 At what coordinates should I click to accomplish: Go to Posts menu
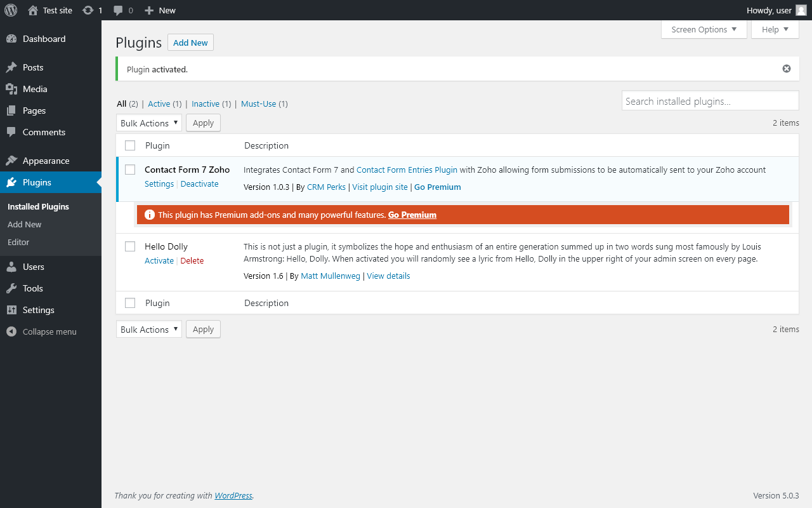click(x=33, y=67)
